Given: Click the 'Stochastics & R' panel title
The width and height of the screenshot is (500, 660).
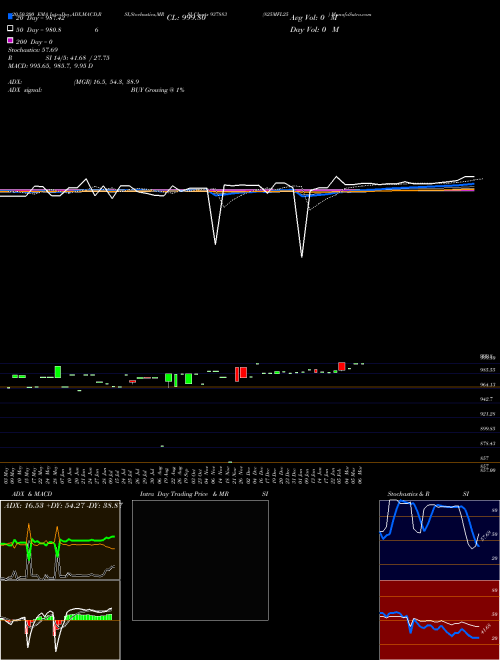Looking at the screenshot, I should tap(409, 494).
